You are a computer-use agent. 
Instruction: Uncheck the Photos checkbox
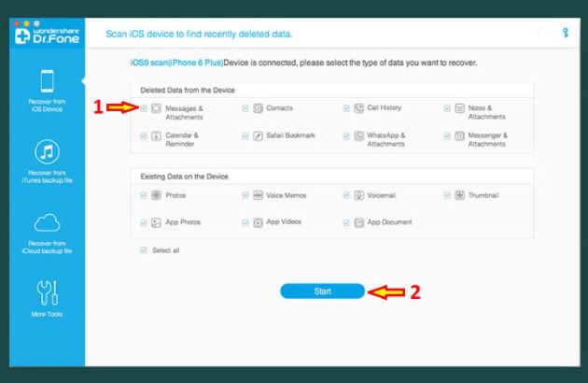click(x=143, y=195)
